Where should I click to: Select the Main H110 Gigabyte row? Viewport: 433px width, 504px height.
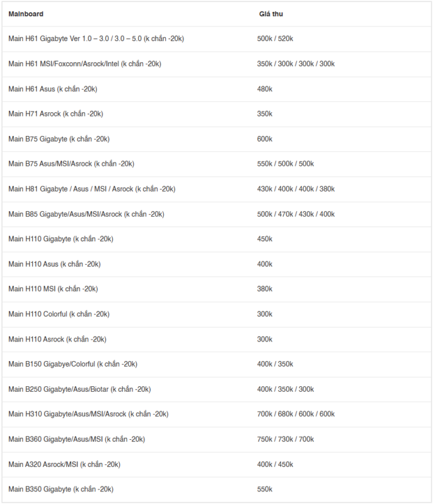[x=217, y=239]
